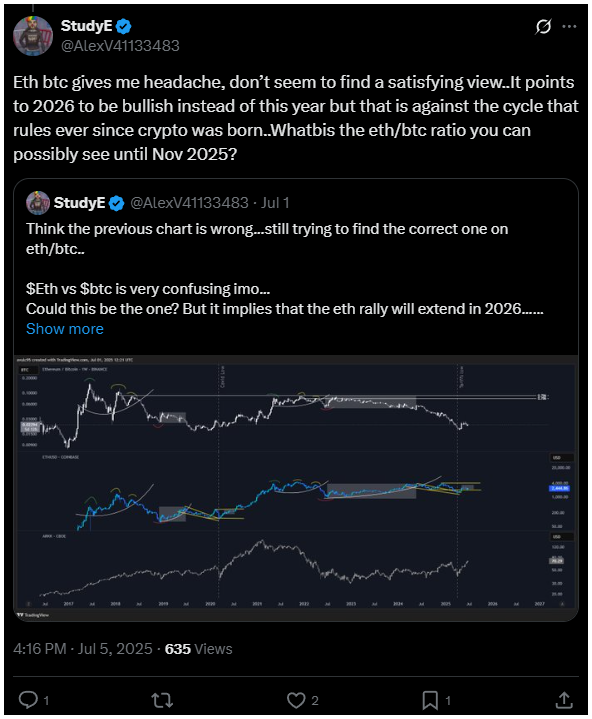Click the quoted post's small avatar

[38, 203]
